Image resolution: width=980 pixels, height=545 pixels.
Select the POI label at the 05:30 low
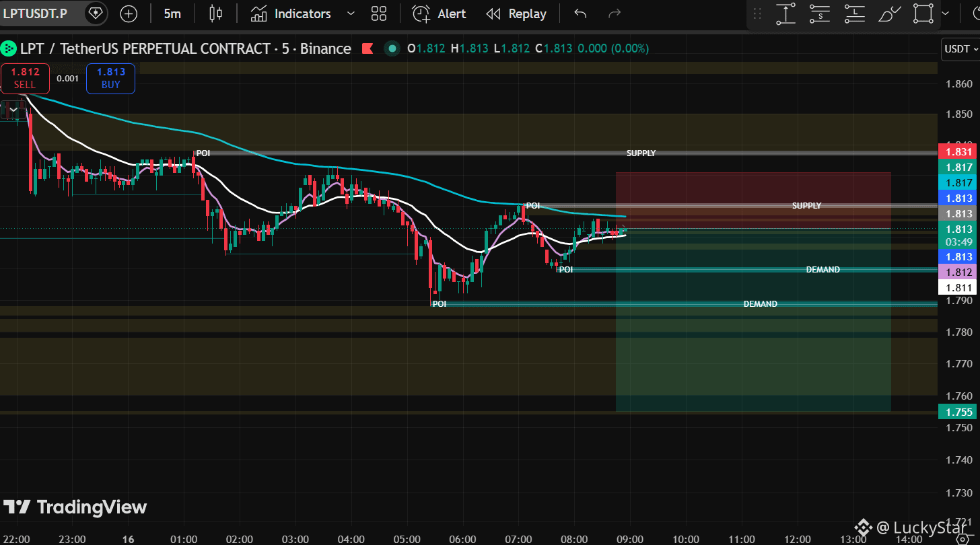[x=439, y=304]
